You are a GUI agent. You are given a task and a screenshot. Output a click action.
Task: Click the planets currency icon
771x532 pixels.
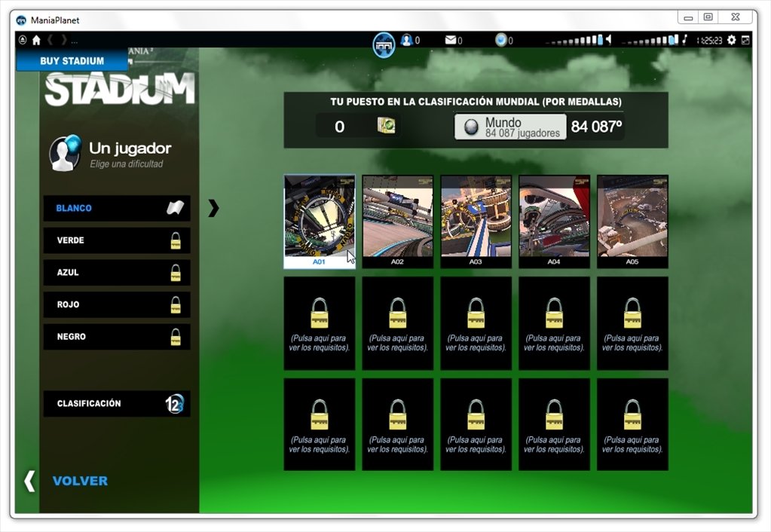[x=500, y=40]
